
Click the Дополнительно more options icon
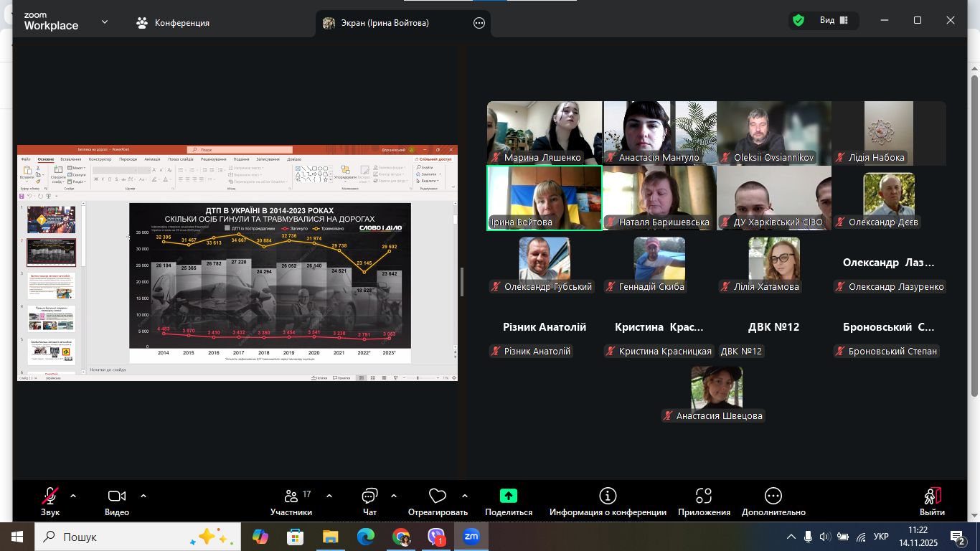pyautogui.click(x=773, y=496)
